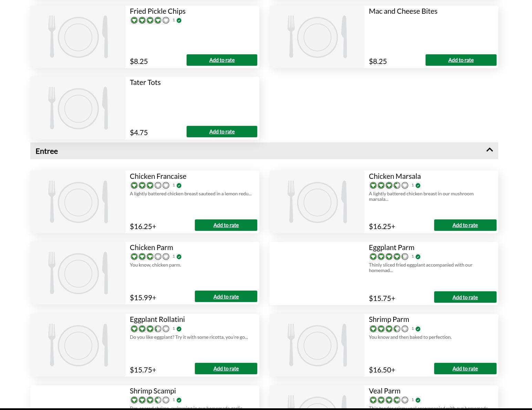Open Chicken Marsala heart rating

[x=389, y=185]
